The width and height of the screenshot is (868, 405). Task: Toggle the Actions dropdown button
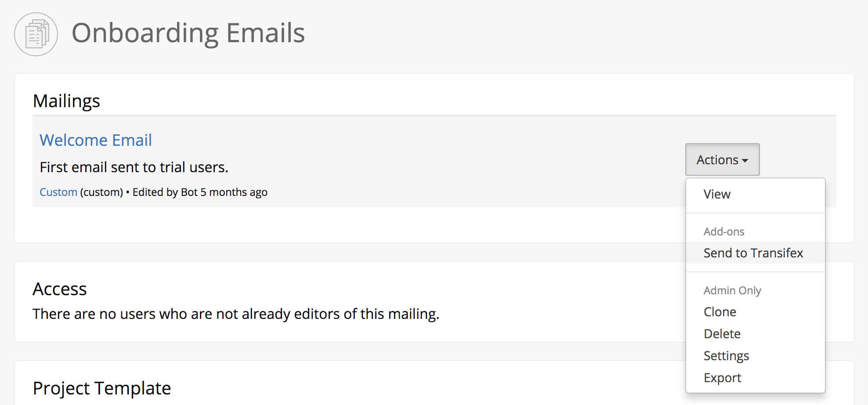722,159
